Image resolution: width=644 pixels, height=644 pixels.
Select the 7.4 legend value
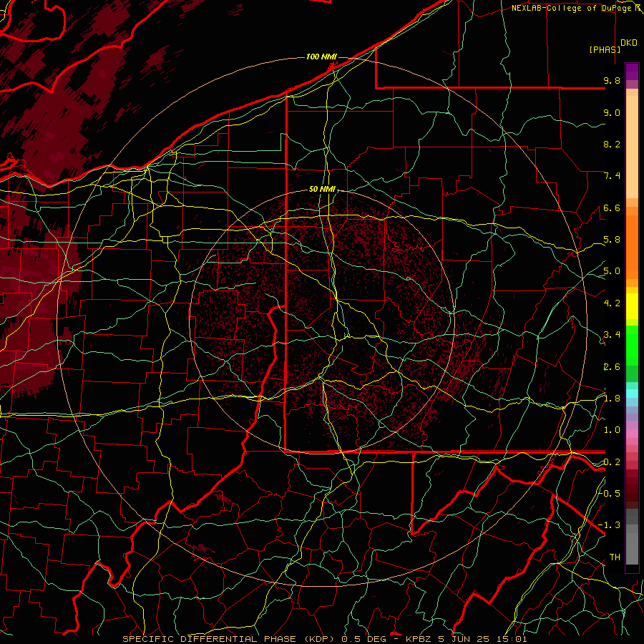click(x=612, y=176)
